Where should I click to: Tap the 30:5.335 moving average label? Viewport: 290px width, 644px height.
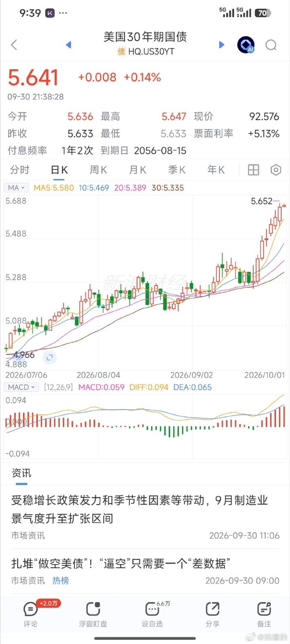pyautogui.click(x=167, y=188)
